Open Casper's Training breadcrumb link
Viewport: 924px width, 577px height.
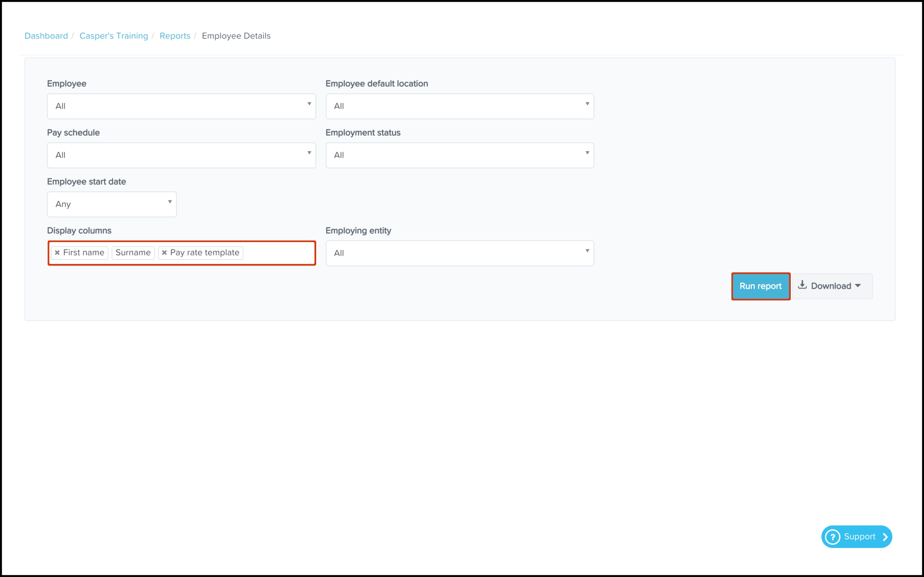pyautogui.click(x=114, y=36)
